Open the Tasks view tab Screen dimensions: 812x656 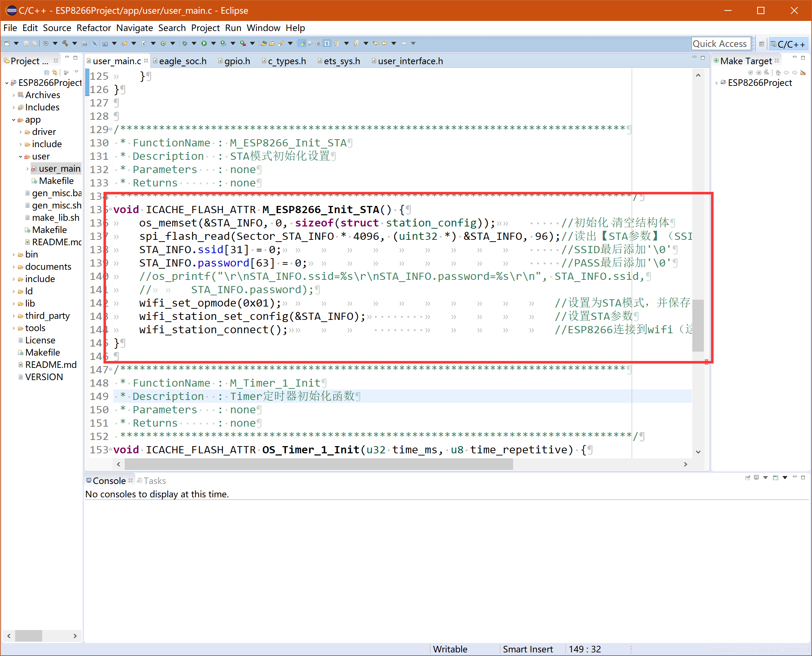click(154, 481)
